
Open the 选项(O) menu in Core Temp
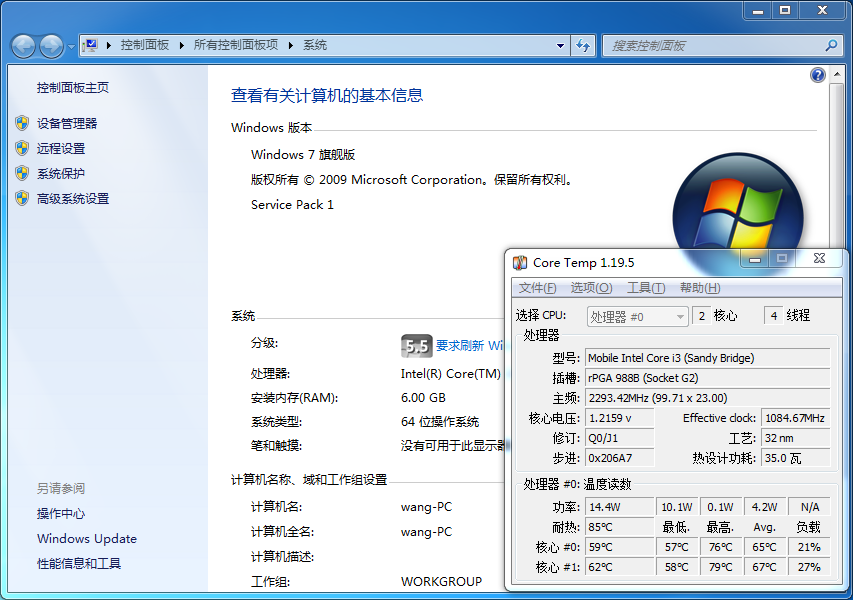[x=591, y=288]
